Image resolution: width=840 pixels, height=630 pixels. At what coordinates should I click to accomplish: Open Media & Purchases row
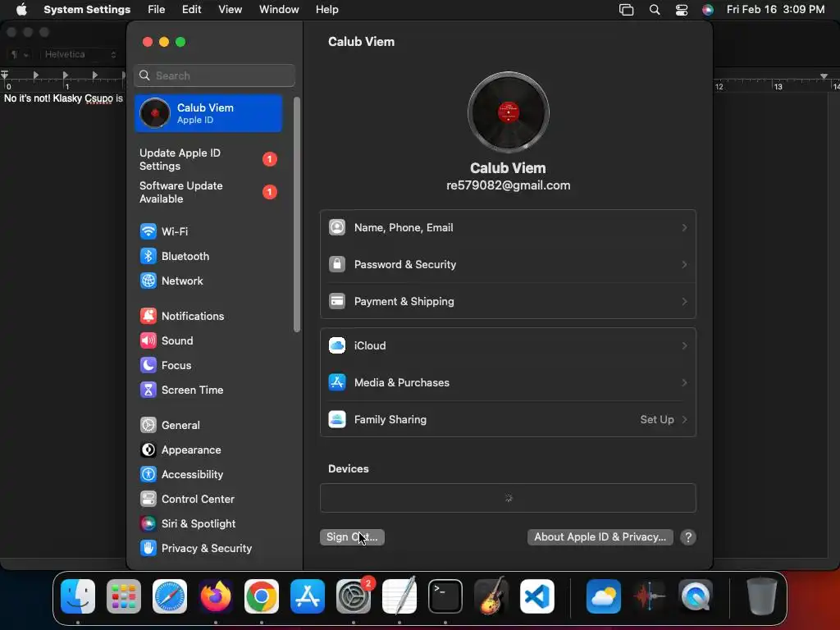[x=508, y=382]
